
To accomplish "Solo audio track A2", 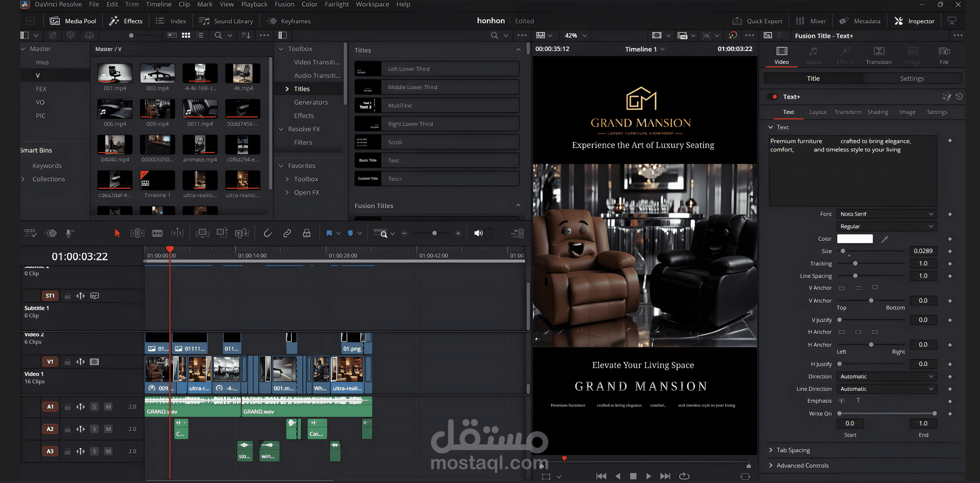I will (95, 429).
